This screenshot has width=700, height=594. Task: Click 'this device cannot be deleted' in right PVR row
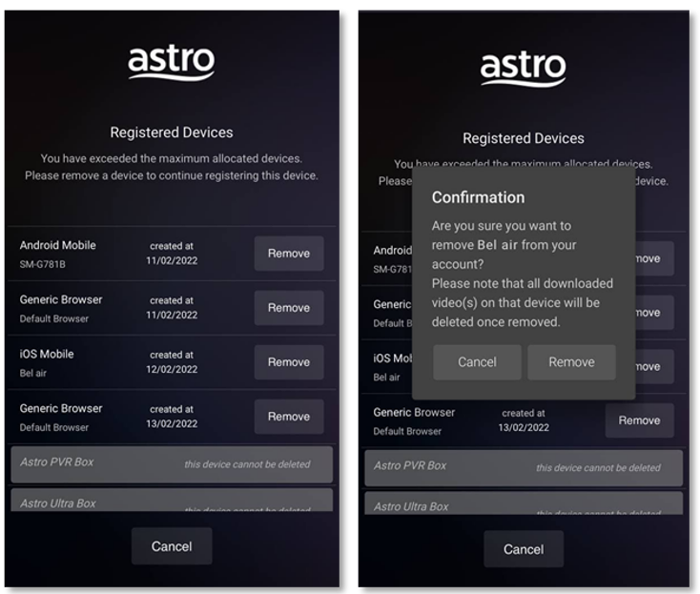click(598, 468)
